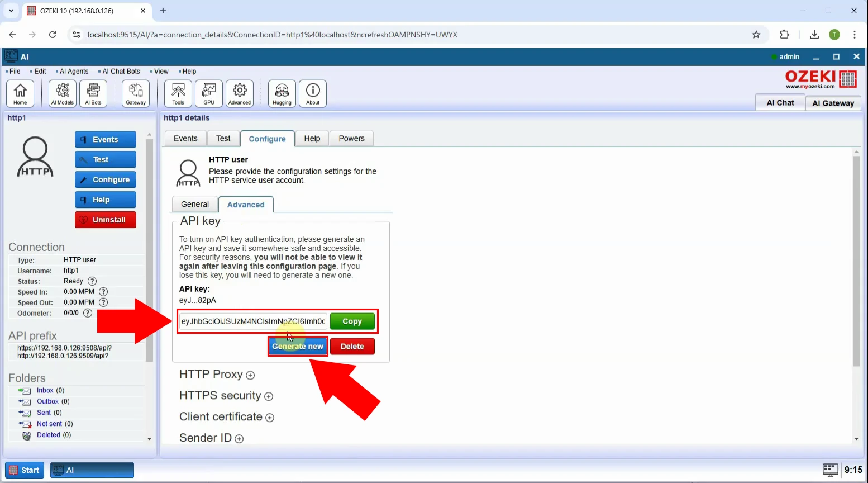This screenshot has height=483, width=868.
Task: Click the browser address bar
Action: (413, 35)
